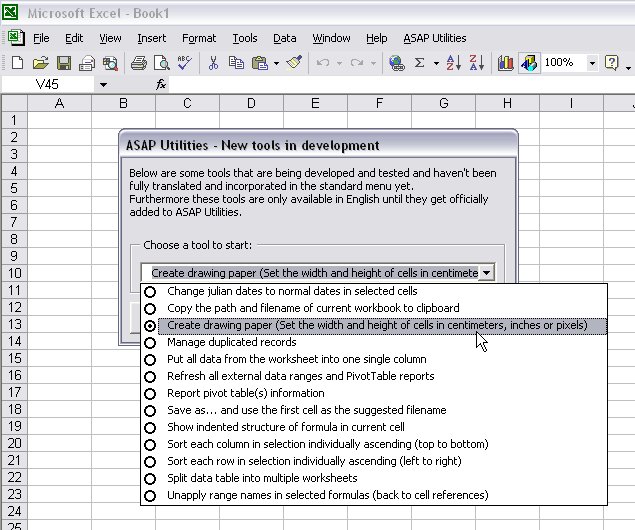Open the Tools menu

[x=245, y=38]
